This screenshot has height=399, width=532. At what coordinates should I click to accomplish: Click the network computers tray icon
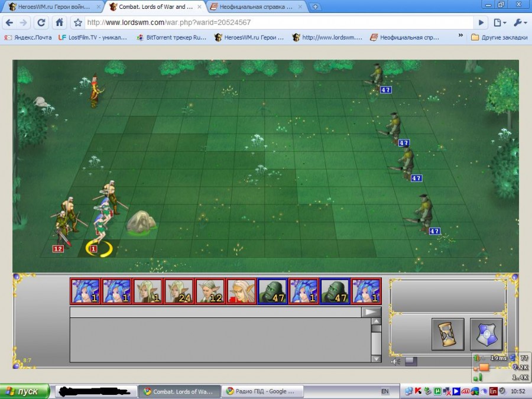pyautogui.click(x=409, y=391)
